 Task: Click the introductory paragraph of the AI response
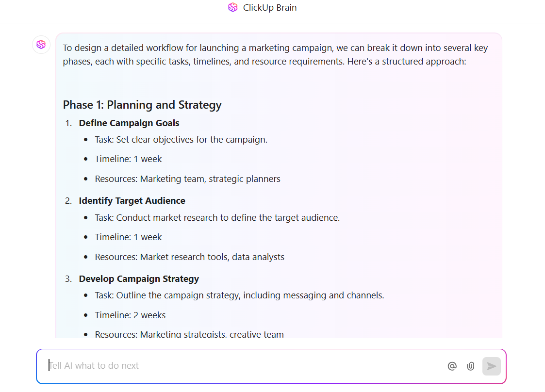(275, 54)
